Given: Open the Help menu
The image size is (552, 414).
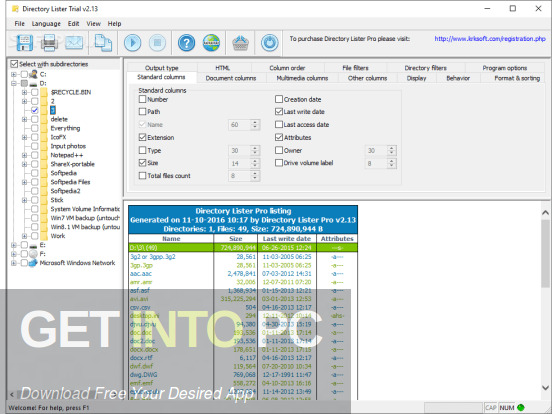Looking at the screenshot, I should pyautogui.click(x=114, y=24).
